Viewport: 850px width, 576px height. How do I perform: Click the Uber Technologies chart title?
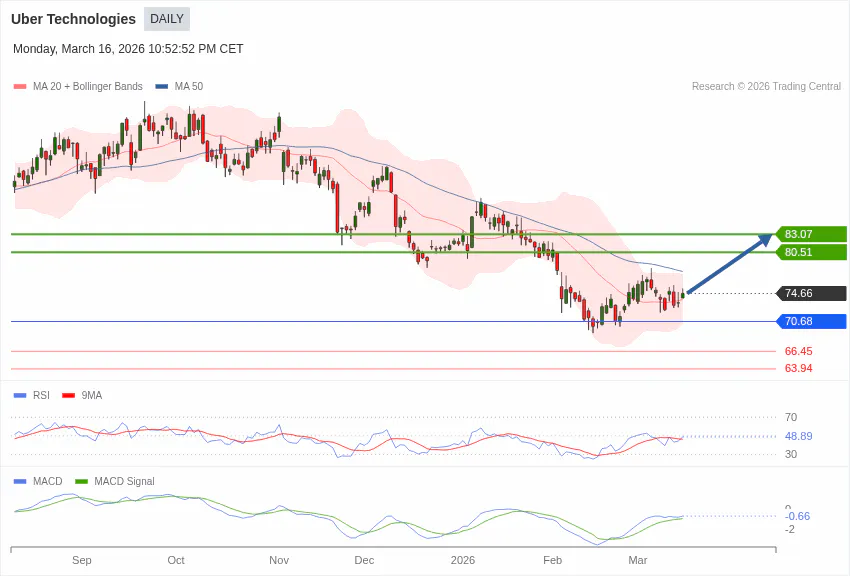(x=73, y=19)
